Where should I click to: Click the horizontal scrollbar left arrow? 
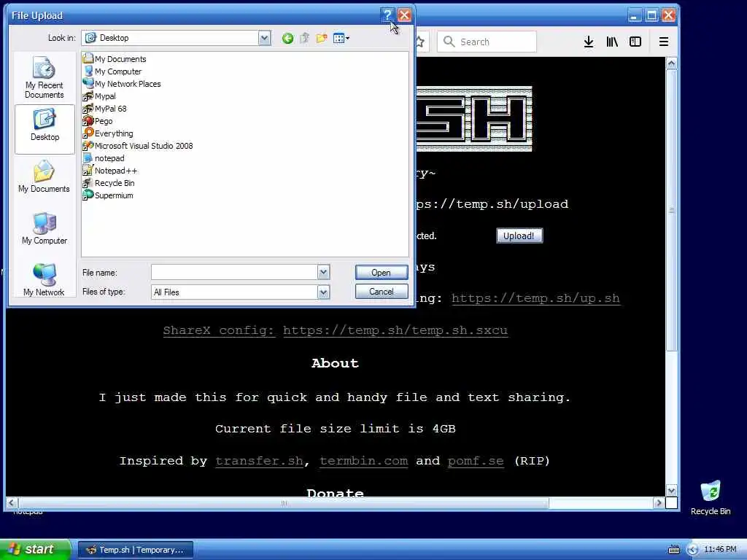(x=12, y=502)
